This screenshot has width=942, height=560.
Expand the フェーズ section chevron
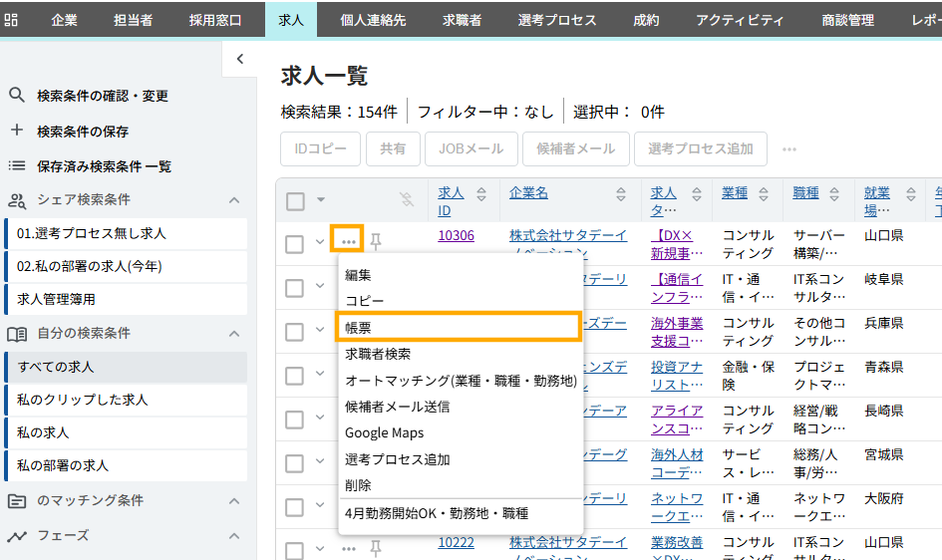(234, 536)
